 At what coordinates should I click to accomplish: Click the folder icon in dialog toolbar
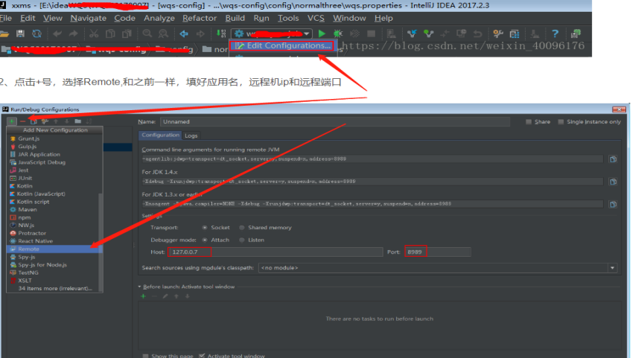[77, 121]
